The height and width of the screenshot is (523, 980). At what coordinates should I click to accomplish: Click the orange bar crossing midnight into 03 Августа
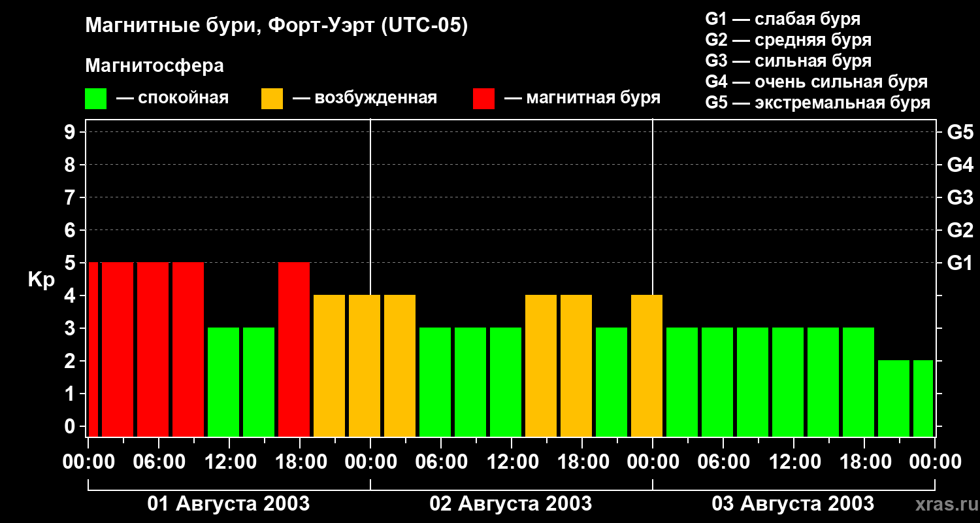coord(647,365)
